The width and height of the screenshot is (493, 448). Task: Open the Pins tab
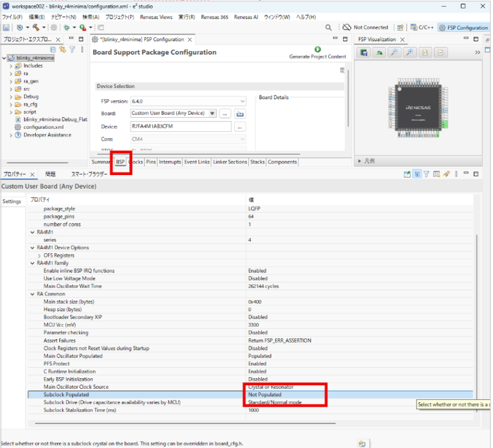point(151,162)
